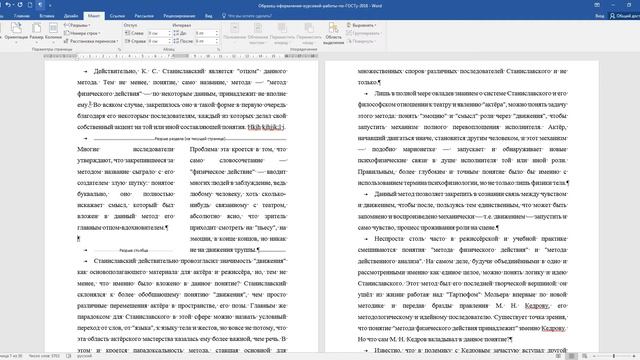Open the Ориентация page orientation menu
Image resolution: width=640 pixels, height=360 pixels.
point(16,32)
